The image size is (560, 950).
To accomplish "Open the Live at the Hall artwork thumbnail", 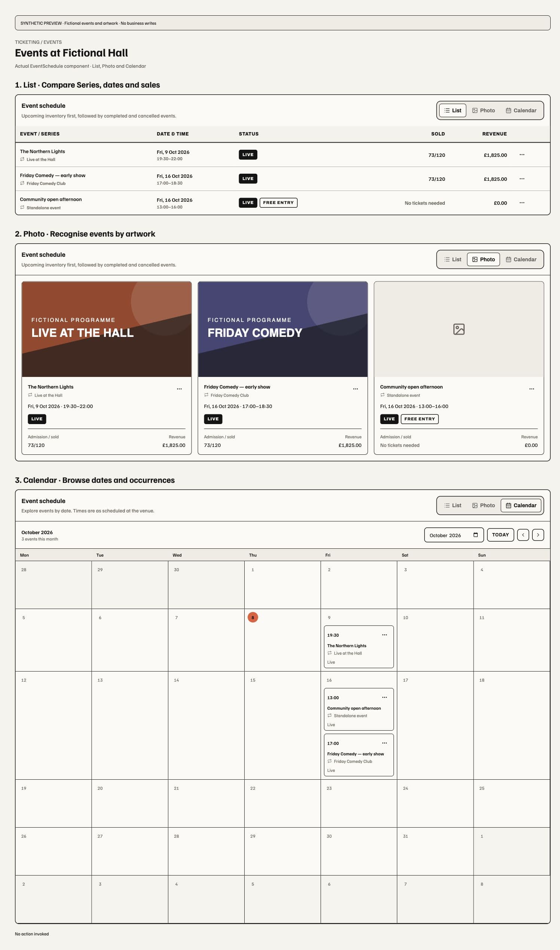I will [106, 329].
